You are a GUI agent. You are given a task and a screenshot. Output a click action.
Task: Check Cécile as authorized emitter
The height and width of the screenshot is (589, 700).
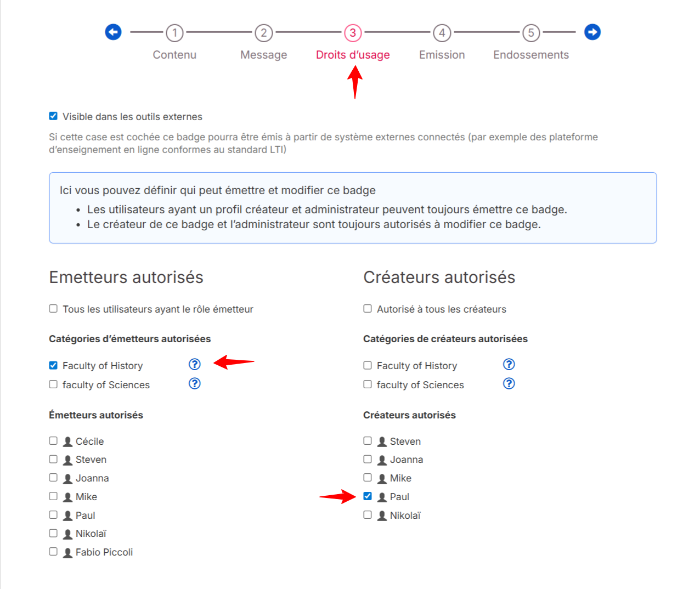click(53, 441)
